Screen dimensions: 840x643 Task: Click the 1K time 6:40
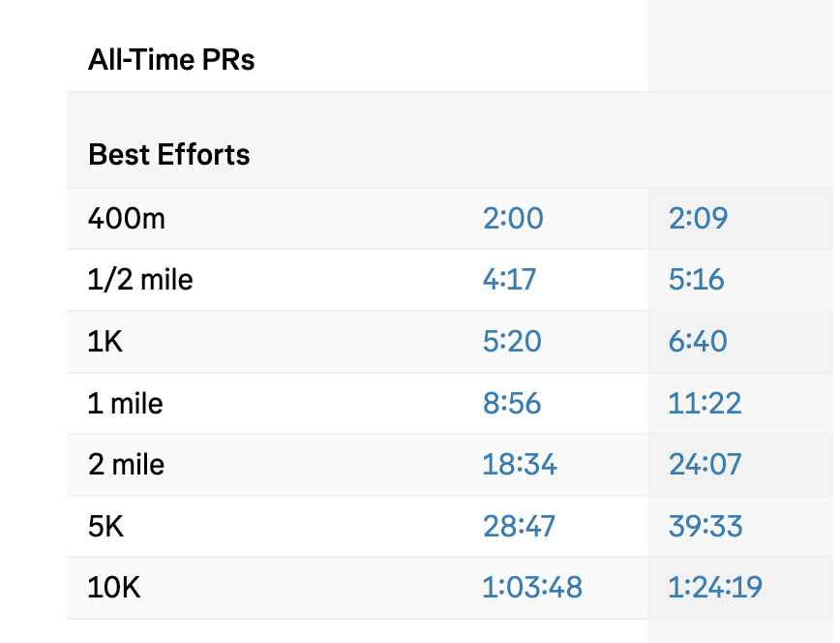pos(698,342)
